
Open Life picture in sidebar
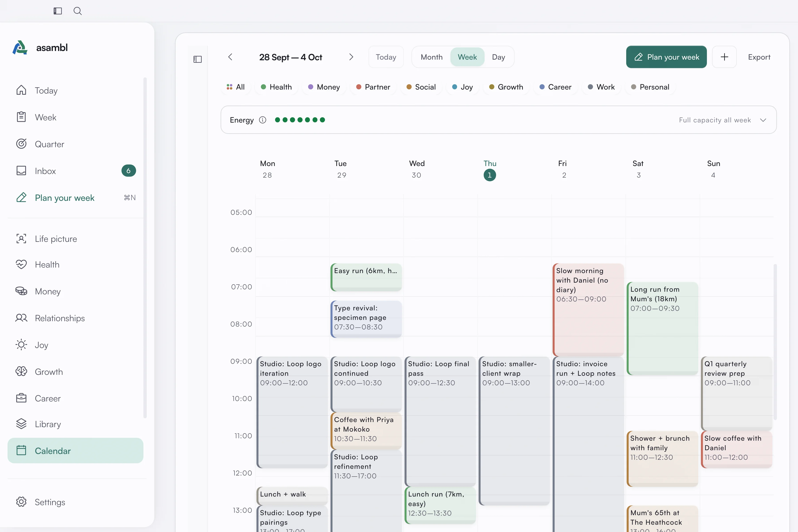point(75,239)
